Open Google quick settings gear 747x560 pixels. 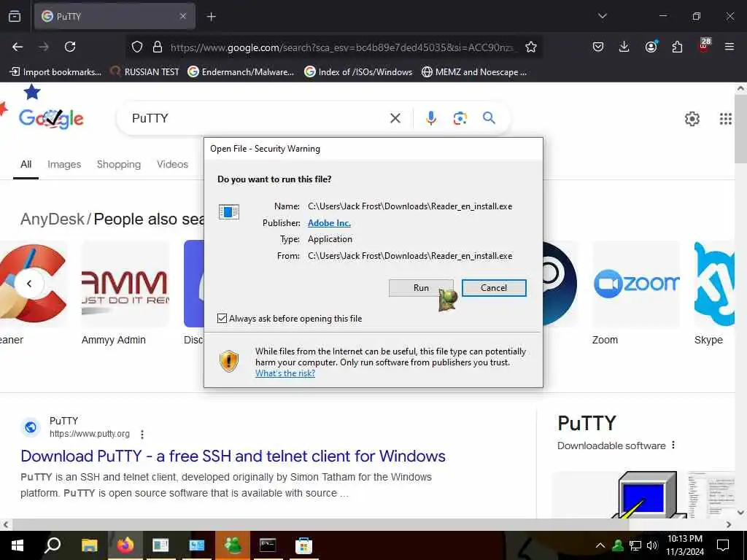click(692, 119)
